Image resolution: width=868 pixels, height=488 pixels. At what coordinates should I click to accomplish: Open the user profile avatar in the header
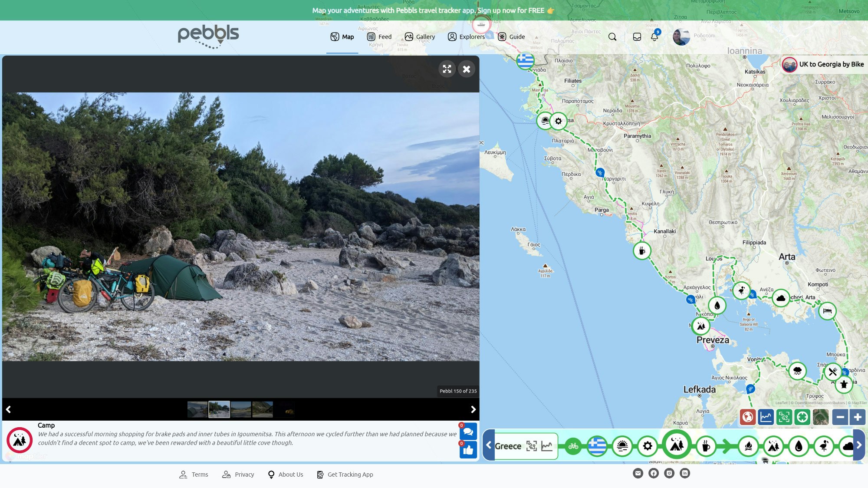point(681,37)
